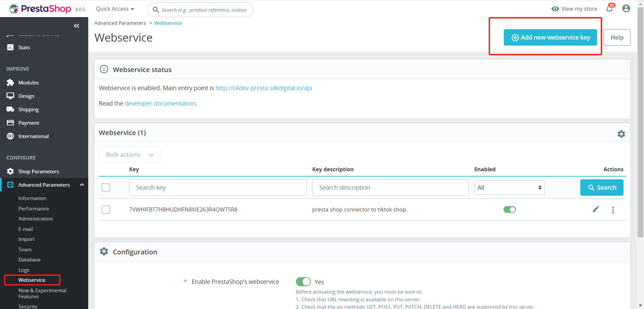Tick the select-all checkbox in filter row

(106, 188)
